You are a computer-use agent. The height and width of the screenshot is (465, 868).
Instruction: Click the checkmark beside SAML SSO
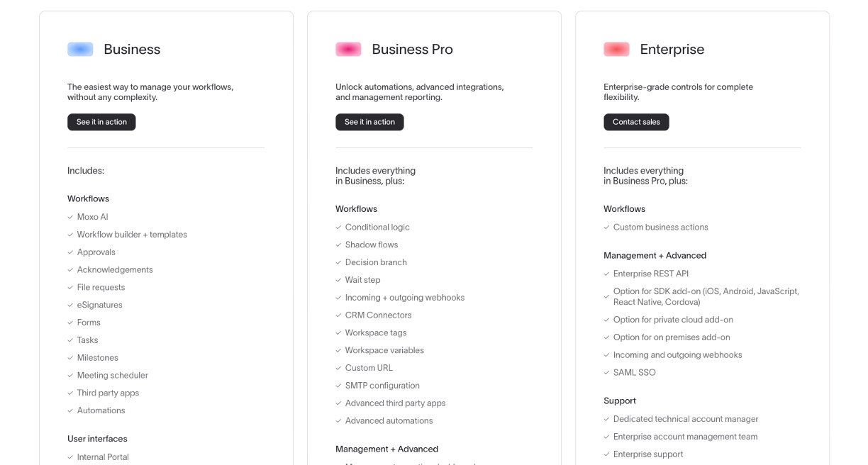pyautogui.click(x=606, y=373)
